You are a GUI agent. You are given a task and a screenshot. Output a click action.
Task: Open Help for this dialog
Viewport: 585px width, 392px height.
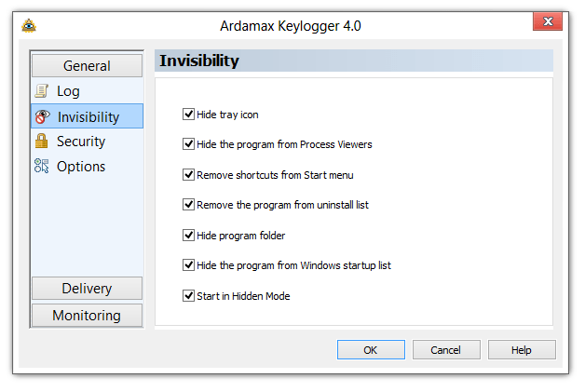[522, 350]
